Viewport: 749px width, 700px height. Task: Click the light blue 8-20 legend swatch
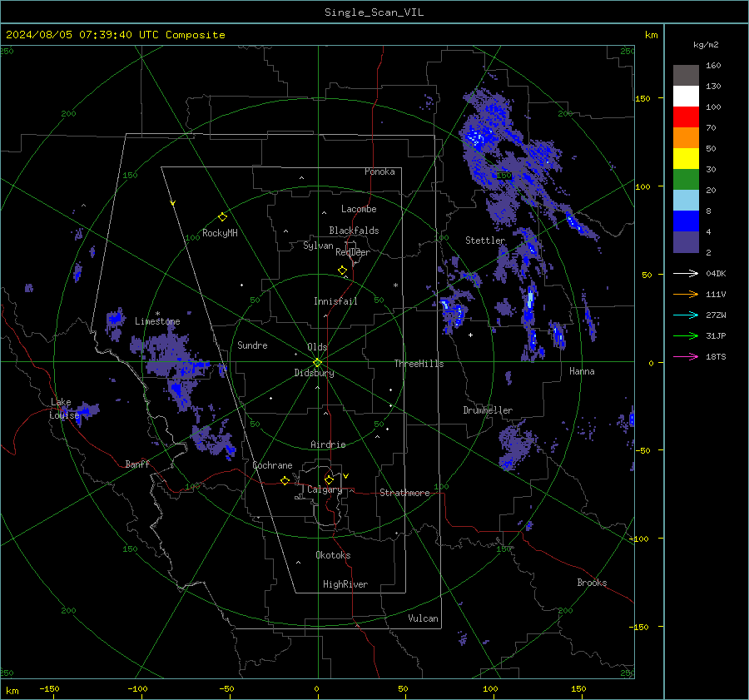(686, 201)
